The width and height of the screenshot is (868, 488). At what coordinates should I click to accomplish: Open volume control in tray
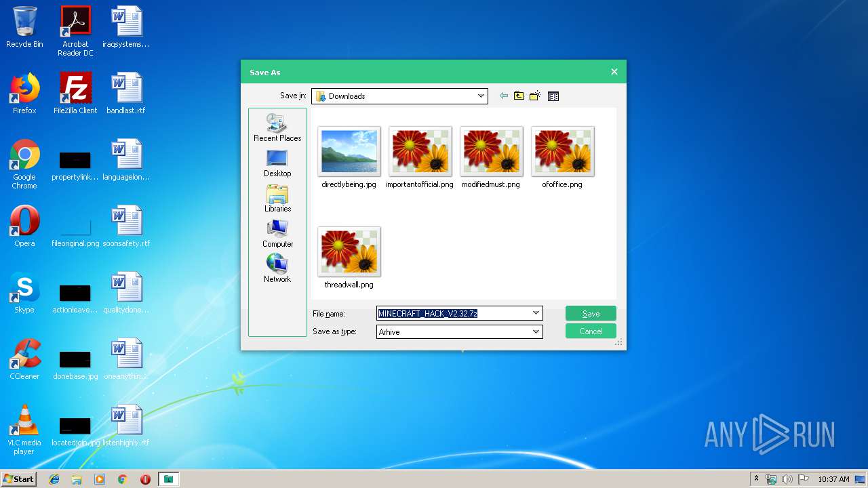click(787, 479)
